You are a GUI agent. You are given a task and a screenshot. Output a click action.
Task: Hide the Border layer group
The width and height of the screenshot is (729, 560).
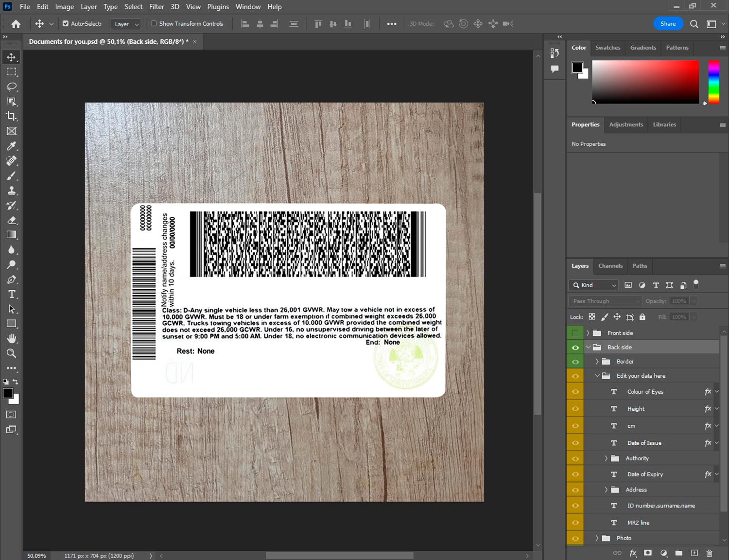(x=575, y=362)
